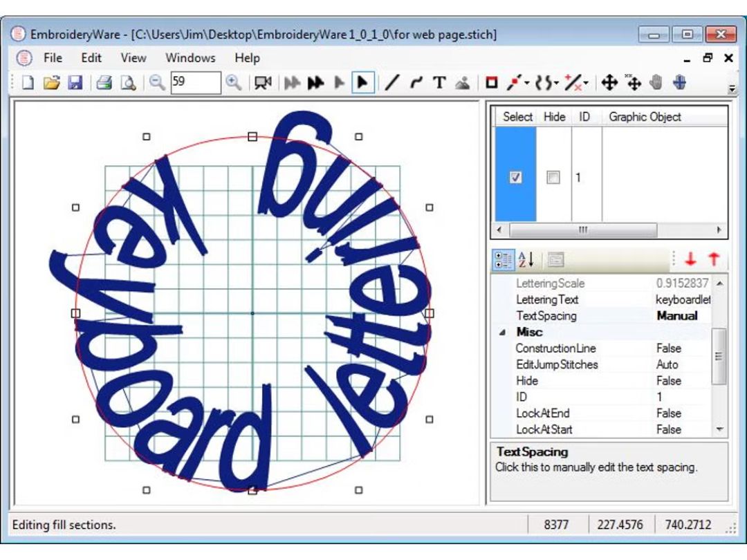The image size is (747, 560).
Task: Click the gray double-arrow fast play icon
Action: click(292, 83)
